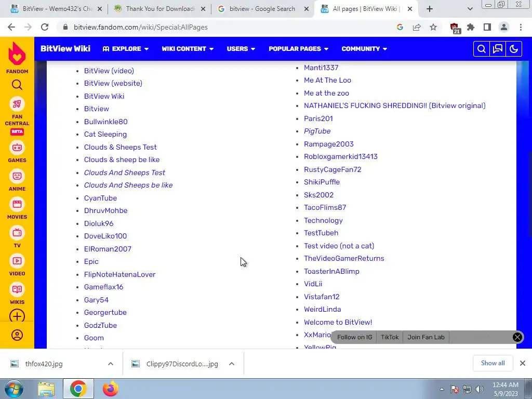Click the BitView Wiki header title
The width and height of the screenshot is (532, 399).
(65, 49)
